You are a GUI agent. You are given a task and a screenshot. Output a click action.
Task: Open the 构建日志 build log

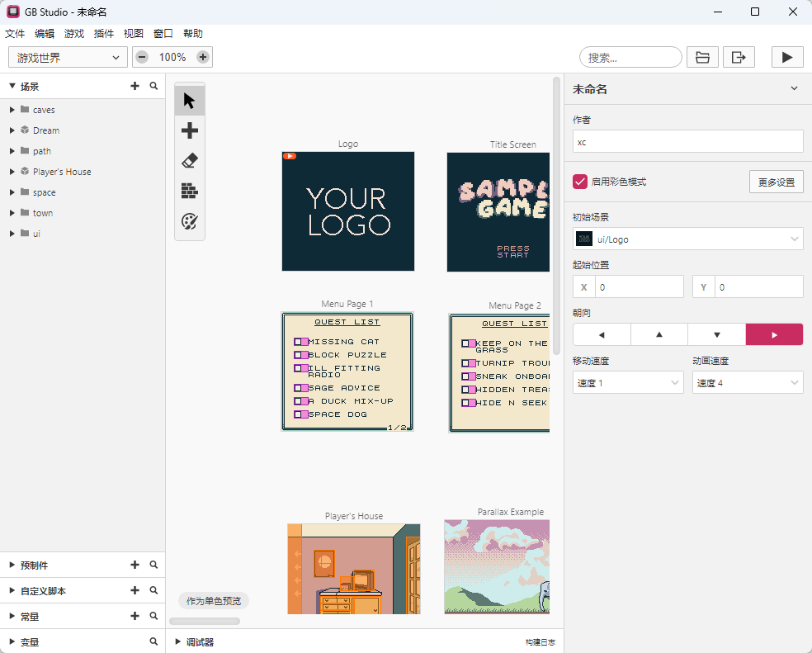[541, 642]
